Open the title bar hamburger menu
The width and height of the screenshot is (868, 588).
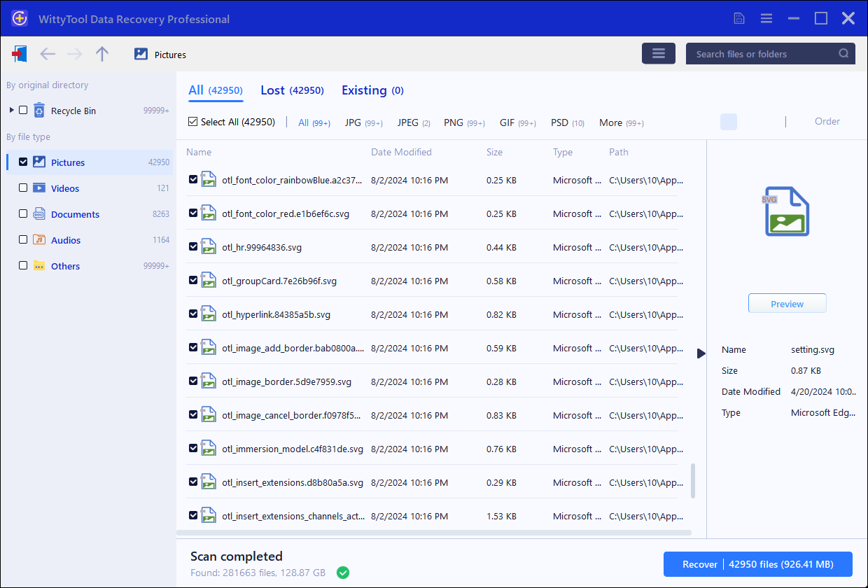coord(766,18)
